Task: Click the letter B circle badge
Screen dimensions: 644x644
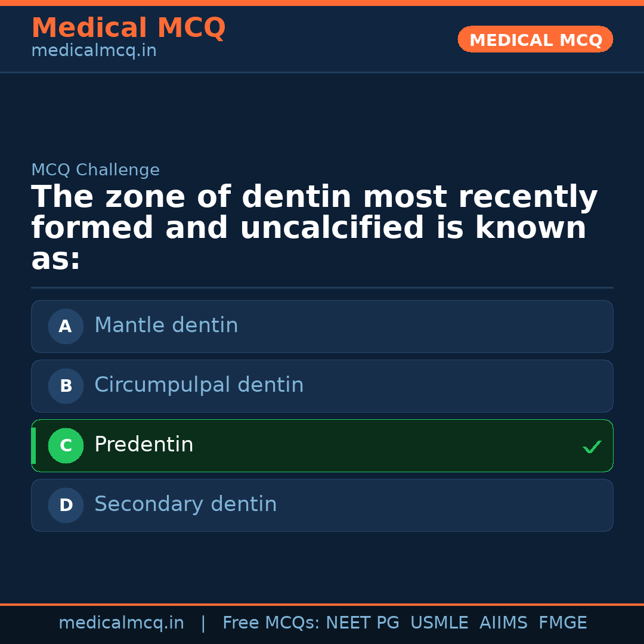Action: pyautogui.click(x=66, y=386)
